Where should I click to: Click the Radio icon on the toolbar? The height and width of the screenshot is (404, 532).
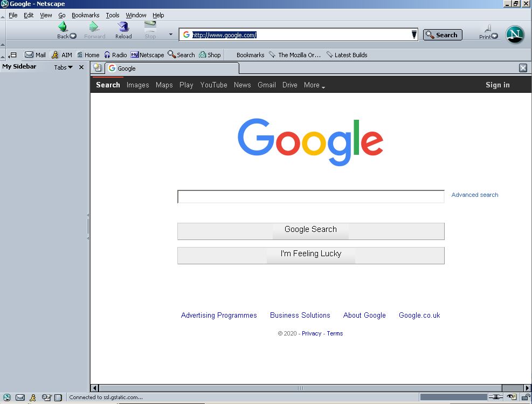115,54
